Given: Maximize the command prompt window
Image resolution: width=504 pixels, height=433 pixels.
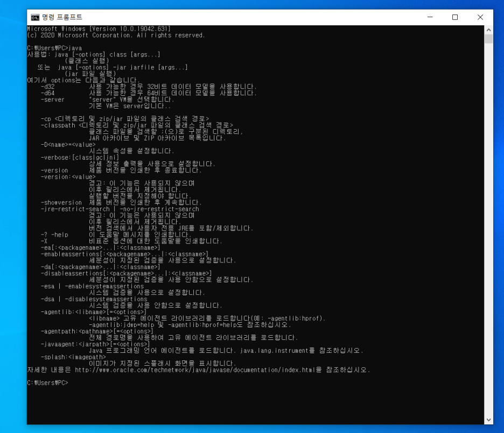Looking at the screenshot, I should 455,17.
